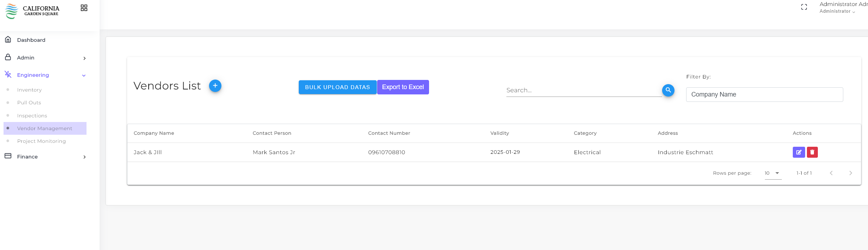Click into the Search input field
This screenshot has width=868, height=250.
point(584,90)
